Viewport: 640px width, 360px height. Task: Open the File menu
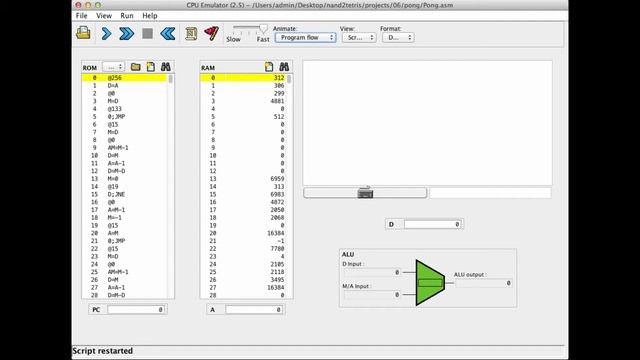click(81, 16)
